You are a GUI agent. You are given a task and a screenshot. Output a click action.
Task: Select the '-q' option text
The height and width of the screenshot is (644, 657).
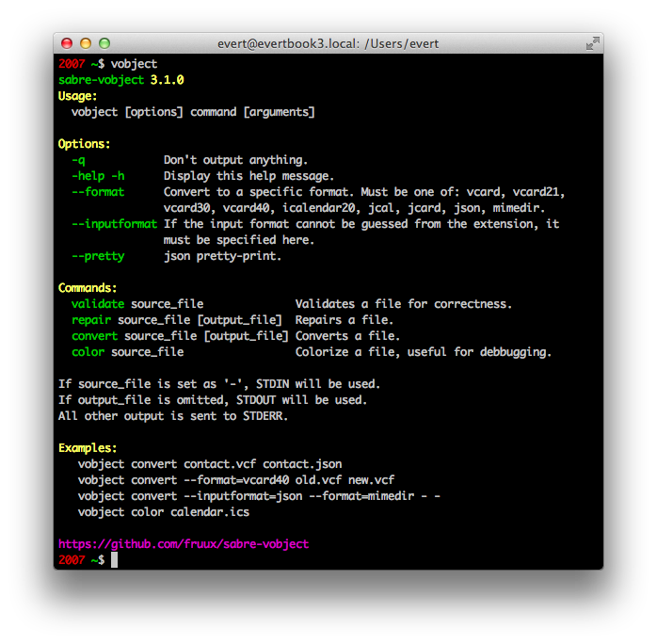(x=78, y=160)
